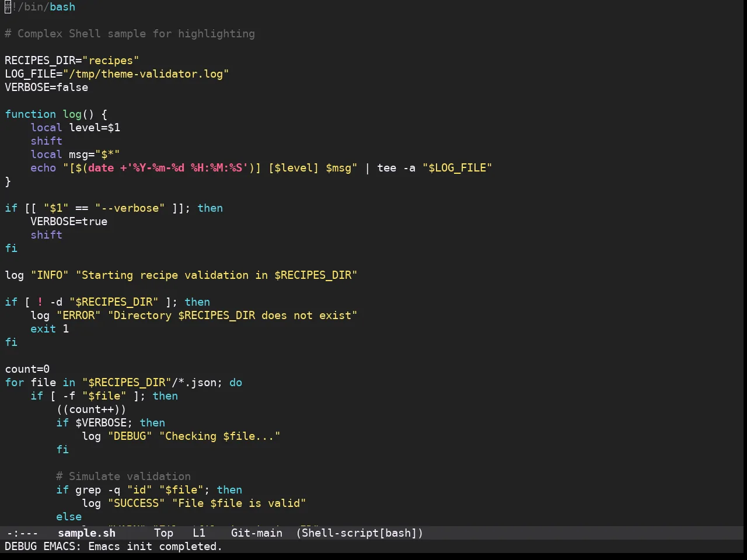Click the VERBOSE=false line
The image size is (747, 560).
point(47,87)
